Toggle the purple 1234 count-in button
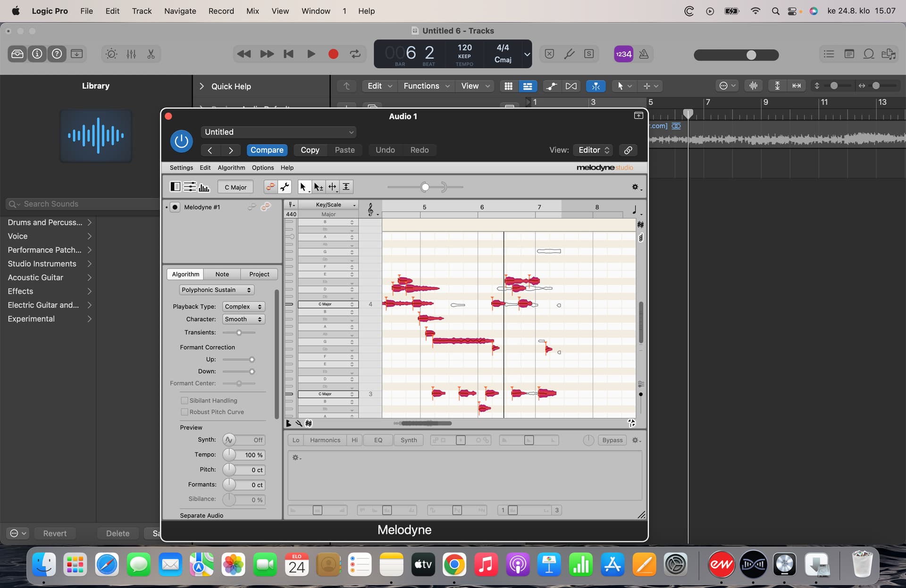Viewport: 906px width, 588px height. point(623,54)
